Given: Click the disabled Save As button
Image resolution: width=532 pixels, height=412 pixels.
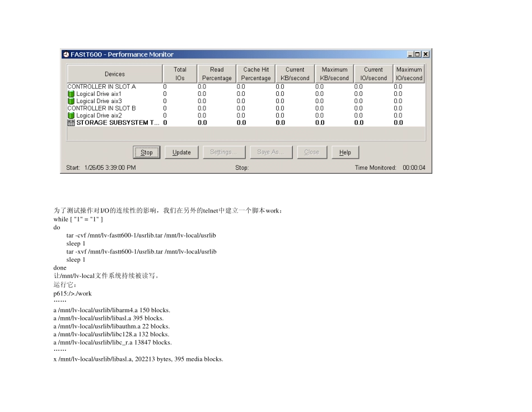Looking at the screenshot, I should [271, 152].
